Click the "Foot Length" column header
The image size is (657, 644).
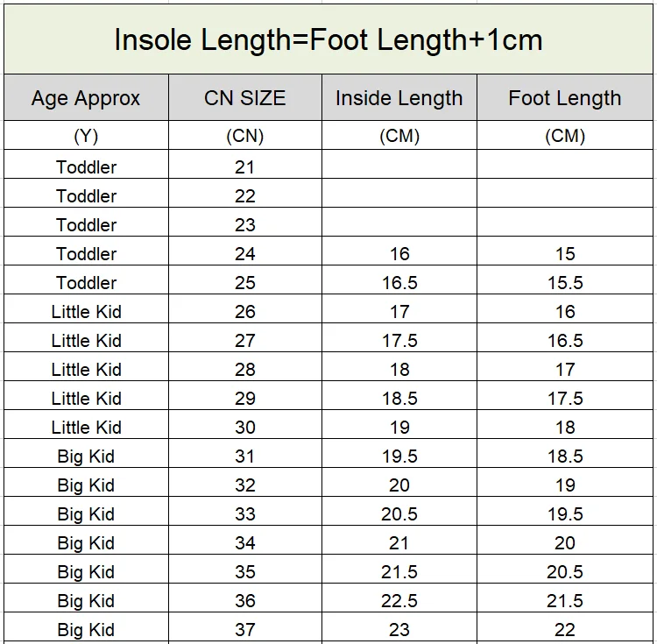point(565,98)
